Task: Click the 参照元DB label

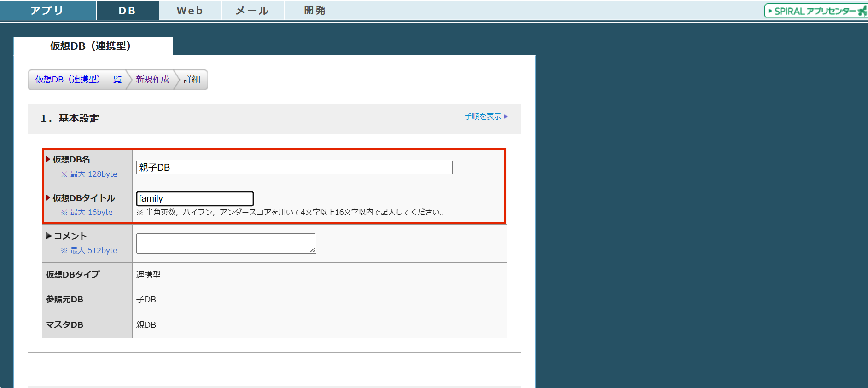Action: point(64,300)
